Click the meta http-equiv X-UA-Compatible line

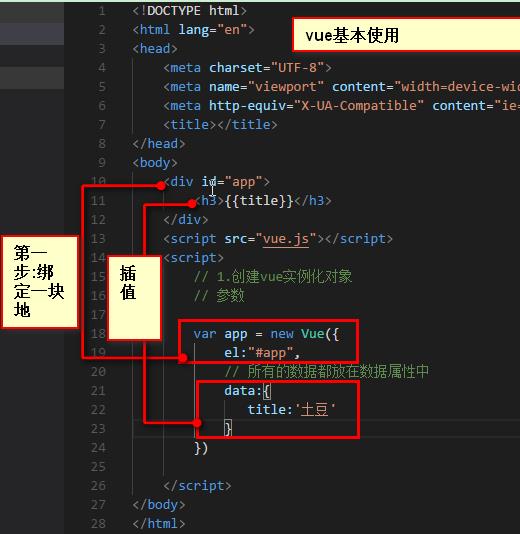pos(342,106)
